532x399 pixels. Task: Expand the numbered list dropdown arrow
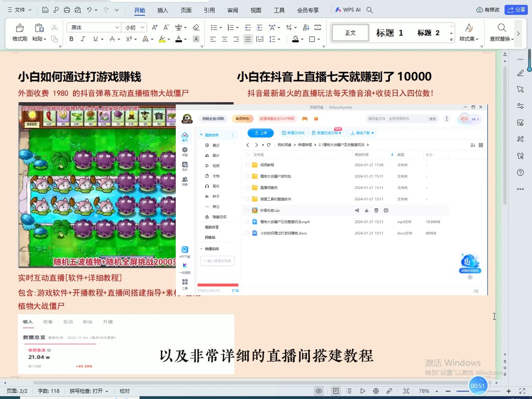click(x=237, y=28)
